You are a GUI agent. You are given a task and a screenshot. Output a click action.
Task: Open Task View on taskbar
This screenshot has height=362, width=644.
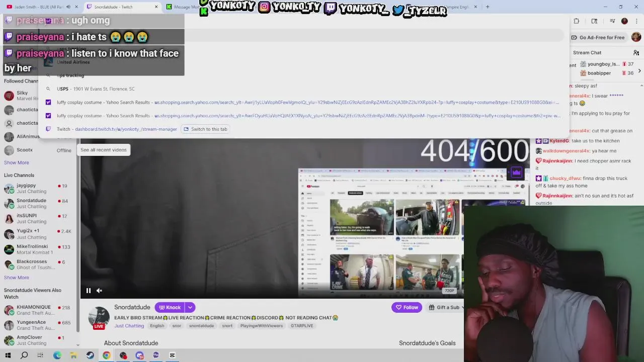[x=40, y=355]
